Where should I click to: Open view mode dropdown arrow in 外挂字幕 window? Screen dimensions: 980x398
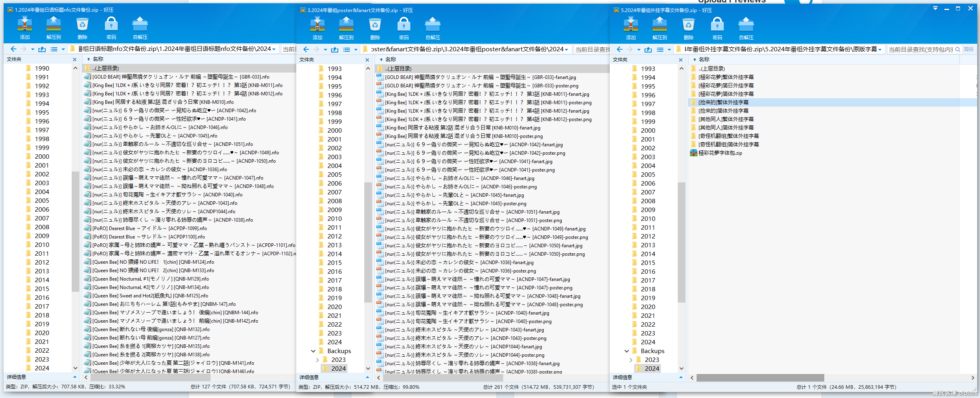click(x=669, y=50)
